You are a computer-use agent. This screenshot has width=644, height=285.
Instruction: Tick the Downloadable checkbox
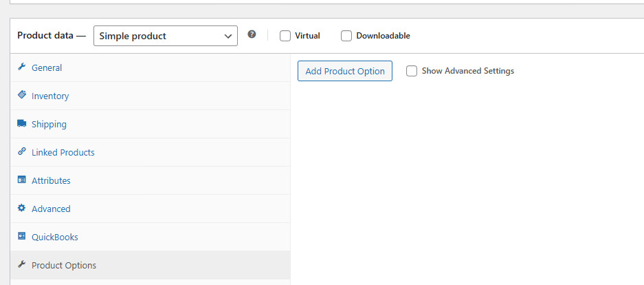(x=346, y=36)
